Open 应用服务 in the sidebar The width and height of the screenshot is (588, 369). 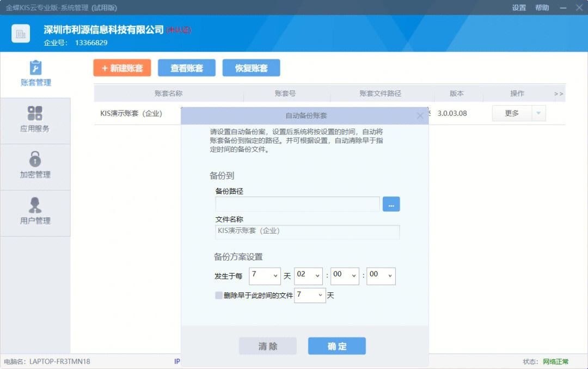click(x=35, y=120)
